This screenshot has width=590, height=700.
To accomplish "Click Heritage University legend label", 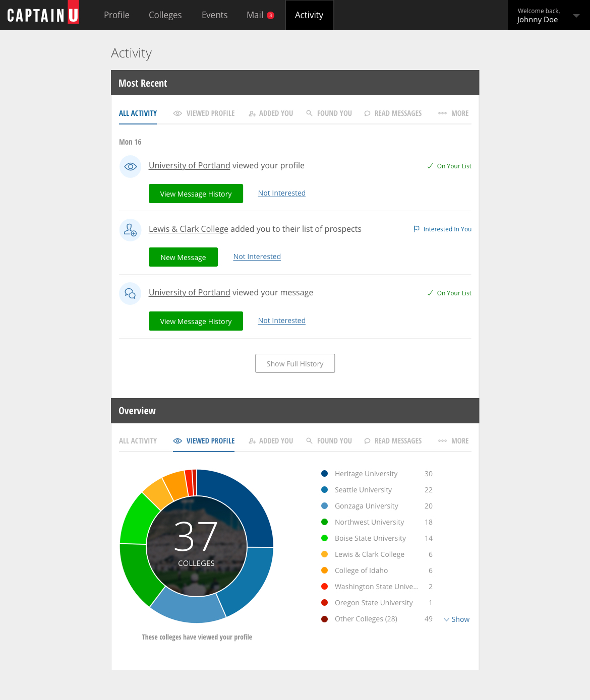I will point(366,474).
